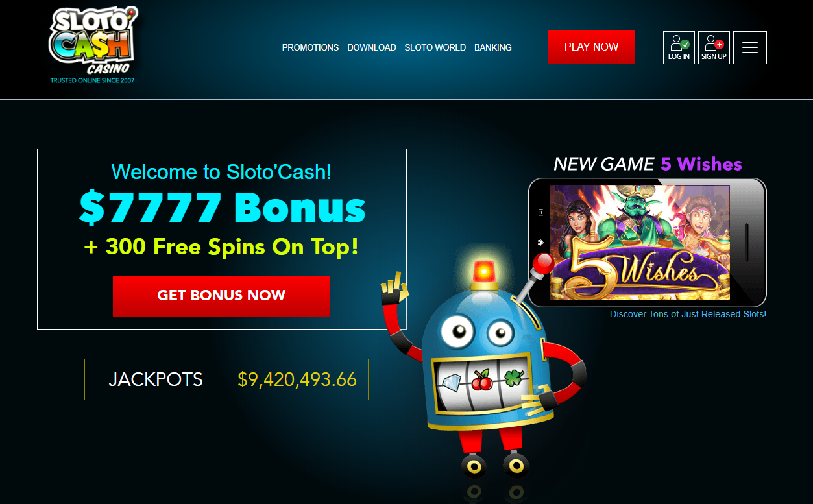Open the Log In icon
The width and height of the screenshot is (813, 504).
pos(679,48)
